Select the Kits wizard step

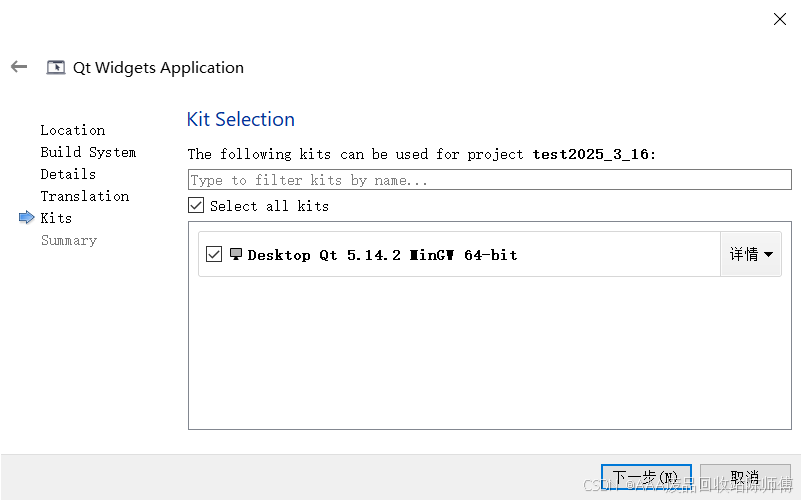(56, 218)
